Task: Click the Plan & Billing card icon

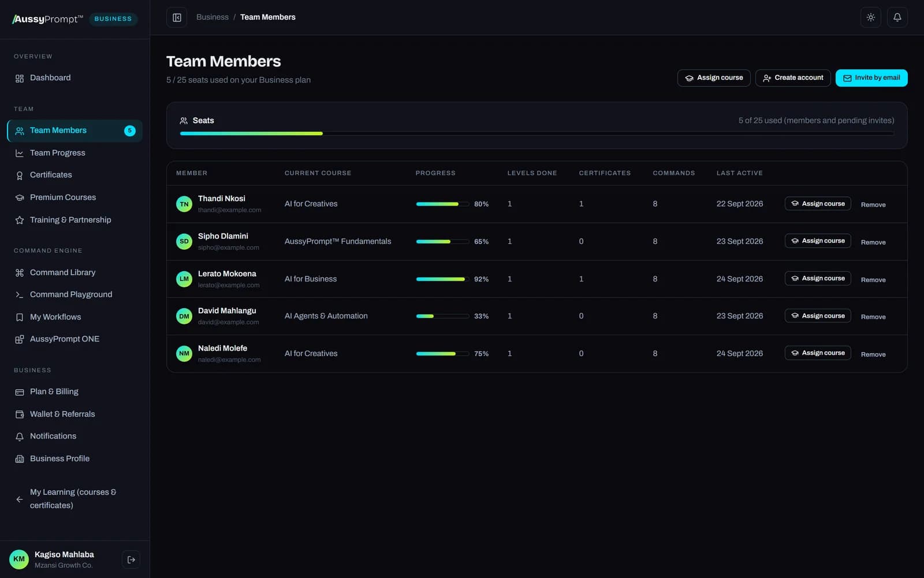Action: point(20,392)
